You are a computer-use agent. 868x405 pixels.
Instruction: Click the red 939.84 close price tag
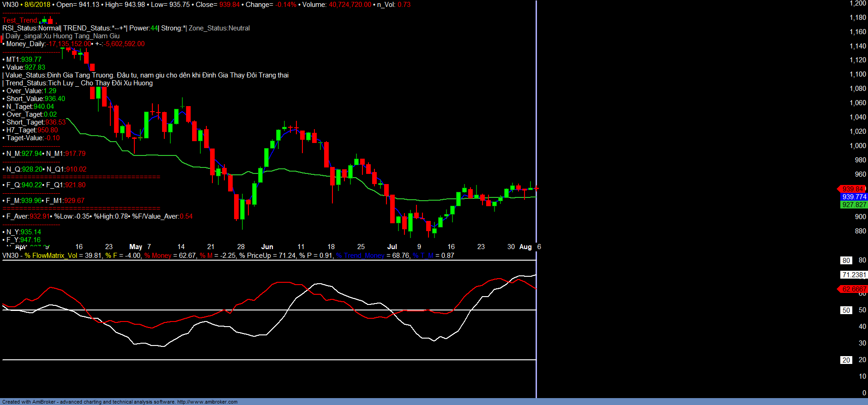852,189
